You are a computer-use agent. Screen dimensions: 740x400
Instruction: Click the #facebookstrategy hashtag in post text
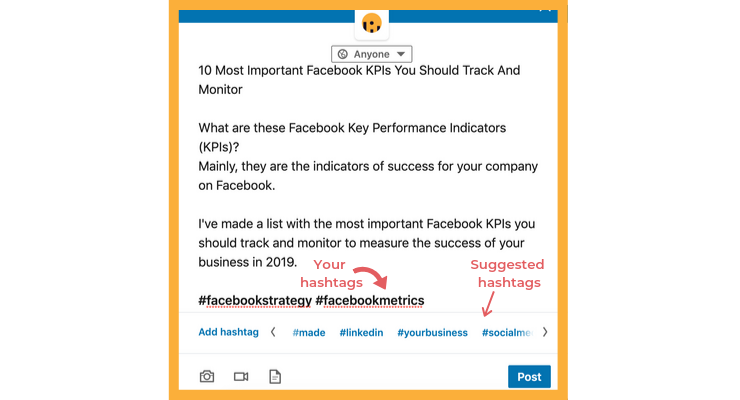[x=255, y=300]
